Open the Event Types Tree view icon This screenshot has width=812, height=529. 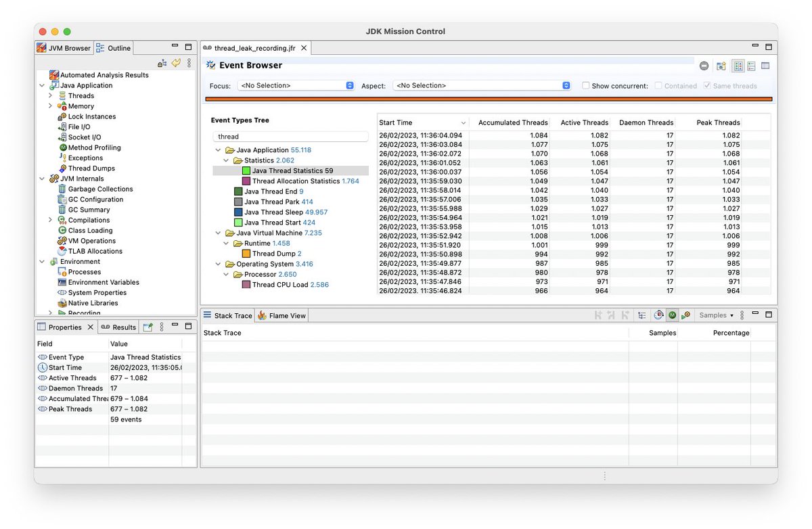click(x=740, y=66)
